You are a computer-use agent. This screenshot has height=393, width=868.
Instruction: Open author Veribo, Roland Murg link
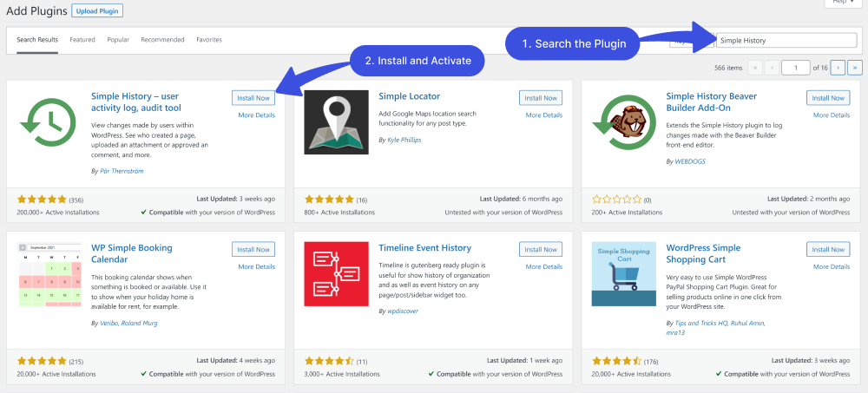tap(128, 323)
